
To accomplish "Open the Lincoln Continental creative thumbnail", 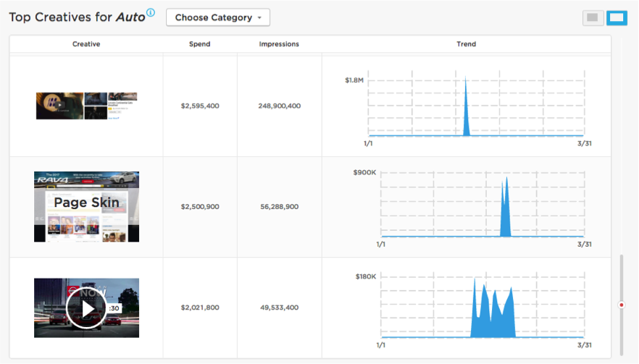I will 86,106.
